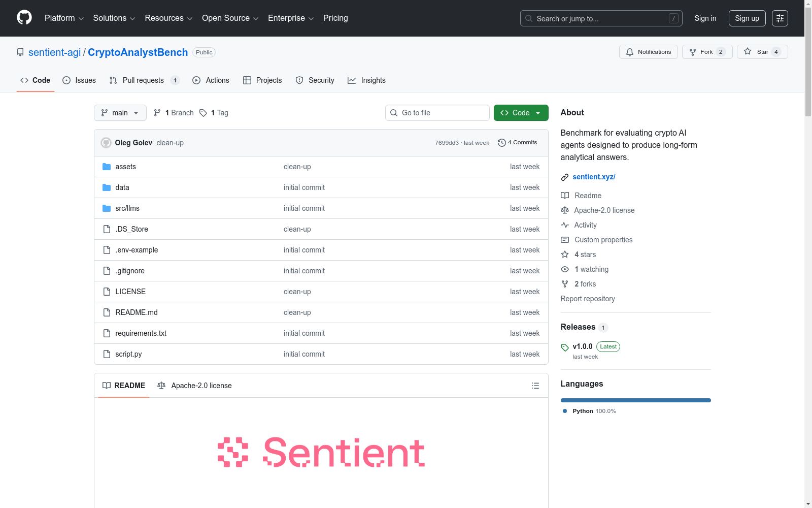
Task: View the 1 Branch list
Action: click(x=174, y=113)
